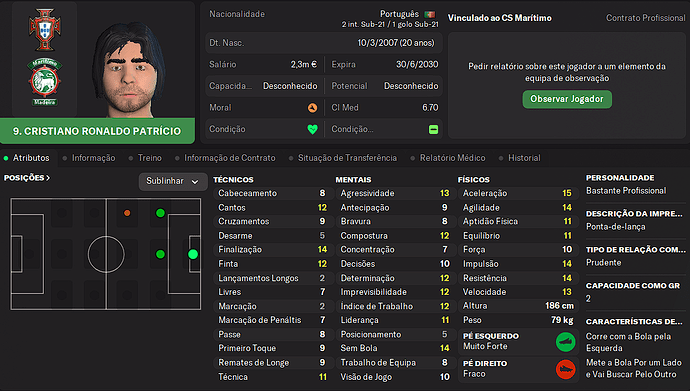Click the green match fitness icon

pyautogui.click(x=433, y=129)
